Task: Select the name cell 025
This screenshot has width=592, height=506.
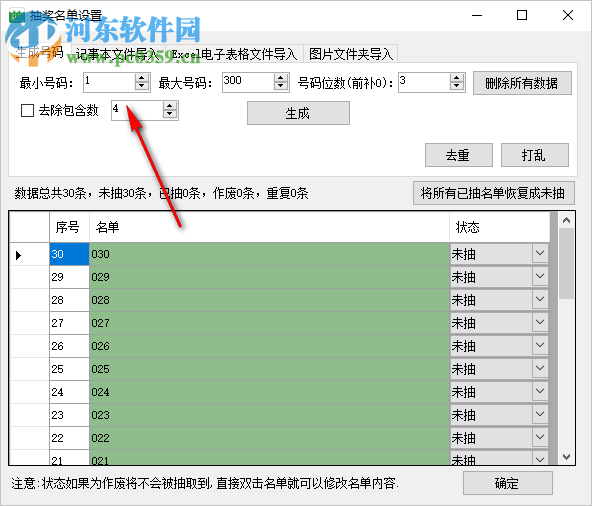Action: point(269,369)
